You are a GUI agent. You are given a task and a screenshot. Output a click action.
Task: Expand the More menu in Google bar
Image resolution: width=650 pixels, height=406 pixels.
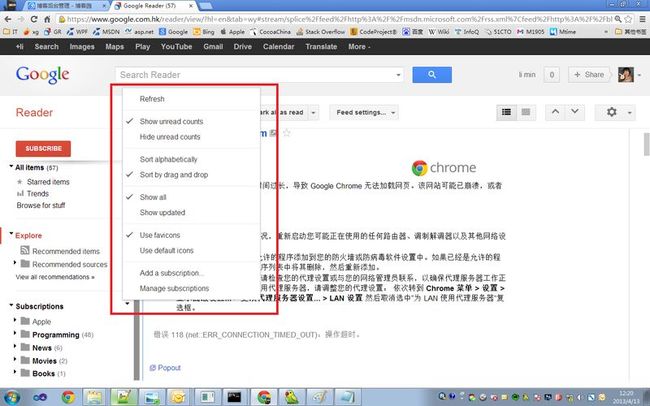tap(359, 46)
